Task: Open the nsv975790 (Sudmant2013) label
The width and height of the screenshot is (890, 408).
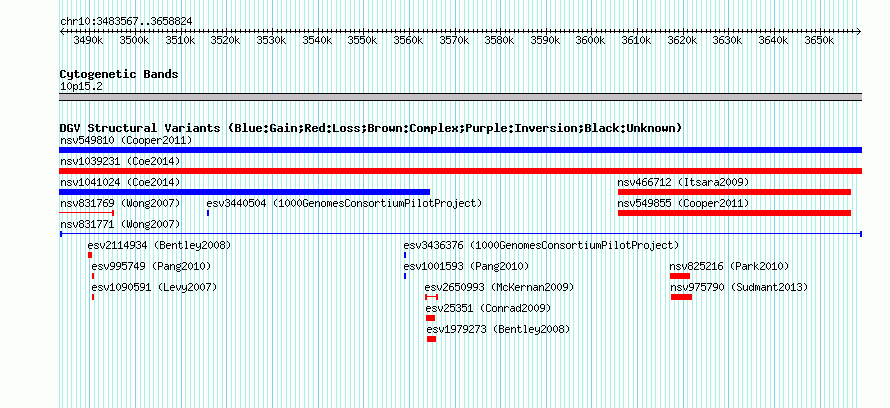Action: pyautogui.click(x=739, y=287)
